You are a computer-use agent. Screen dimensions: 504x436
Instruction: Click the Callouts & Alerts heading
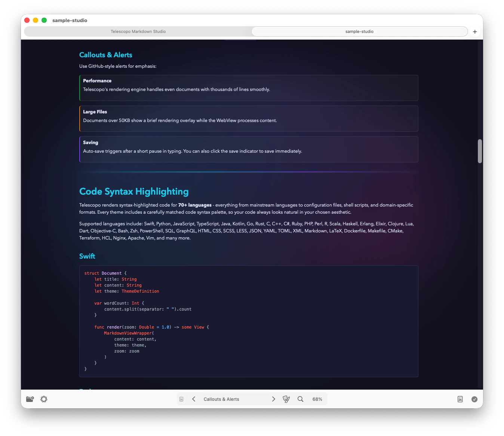point(106,55)
